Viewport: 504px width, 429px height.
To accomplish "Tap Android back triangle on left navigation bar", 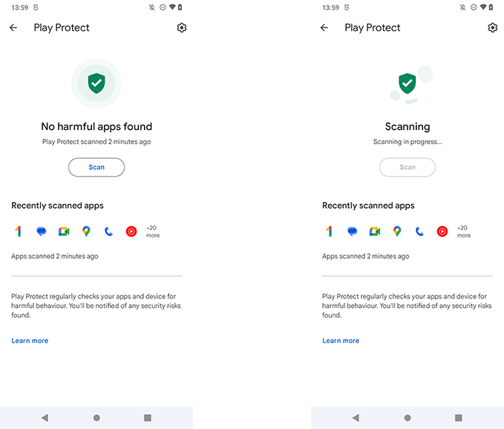I will click(x=45, y=418).
